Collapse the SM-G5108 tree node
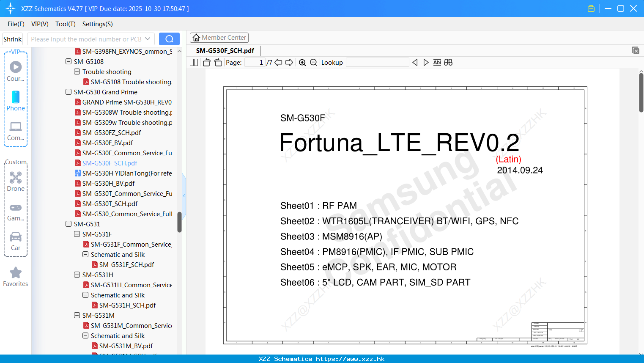Viewport: 644px width, 363px height. 69,61
